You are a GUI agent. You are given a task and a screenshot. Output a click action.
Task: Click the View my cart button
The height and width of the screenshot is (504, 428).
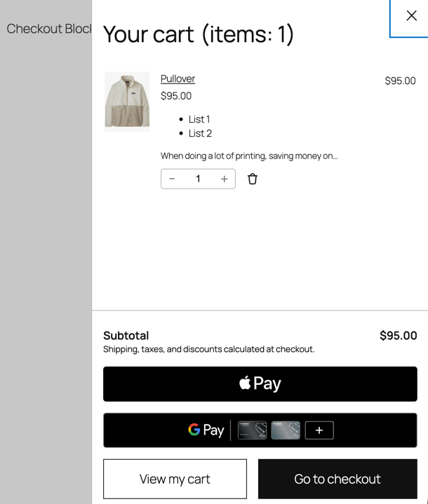coord(175,479)
